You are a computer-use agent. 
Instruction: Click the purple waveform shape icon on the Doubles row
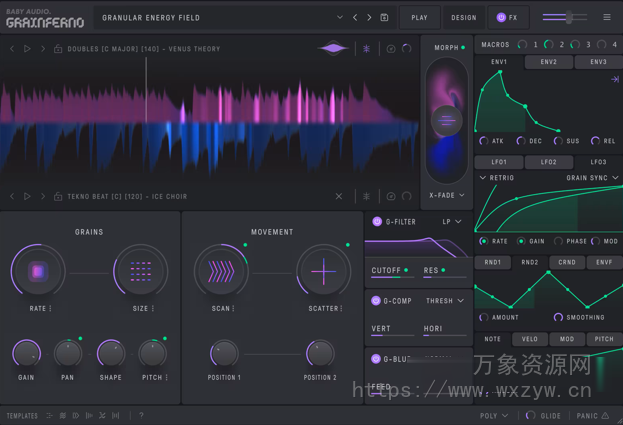click(333, 48)
